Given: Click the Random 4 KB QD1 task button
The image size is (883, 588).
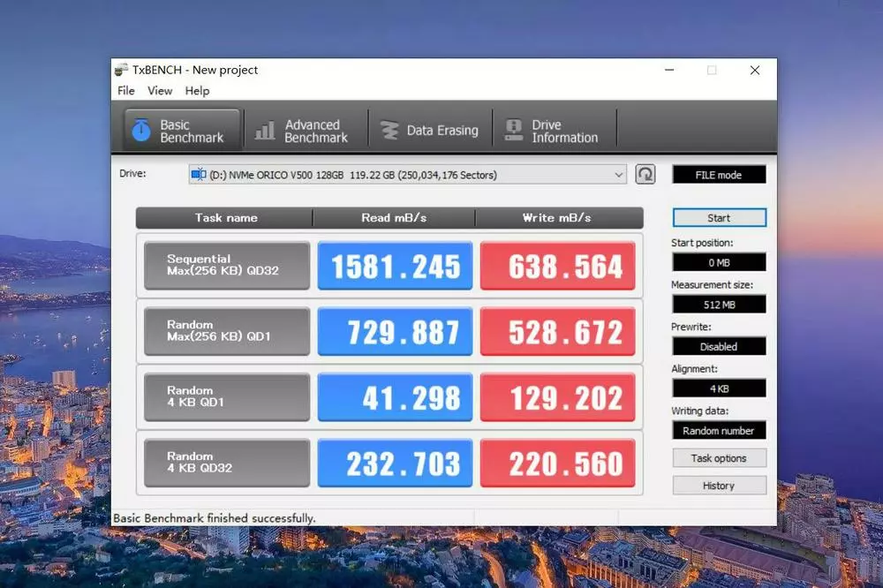Looking at the screenshot, I should point(227,397).
